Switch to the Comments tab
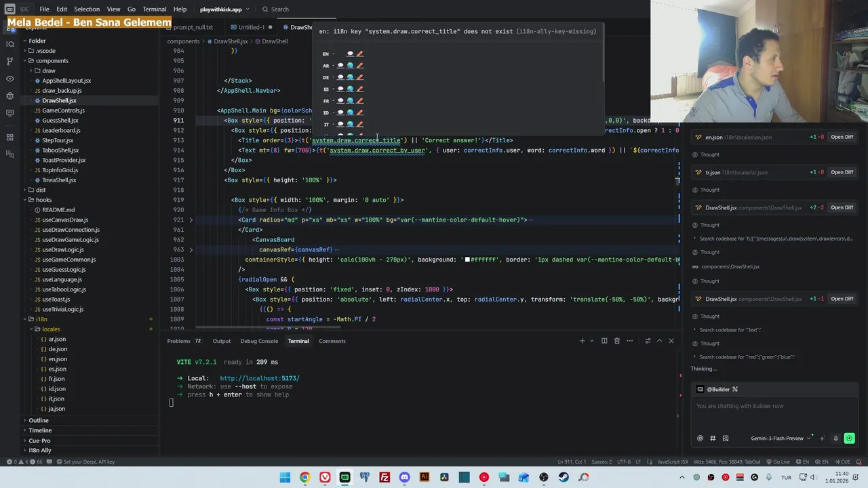This screenshot has width=868, height=488. coord(332,341)
